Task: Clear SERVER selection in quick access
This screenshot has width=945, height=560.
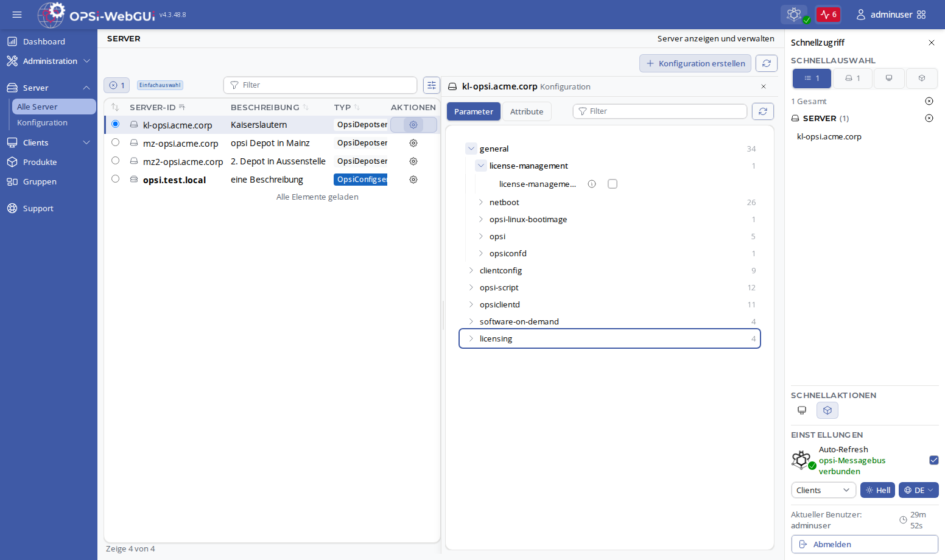Action: 929,118
